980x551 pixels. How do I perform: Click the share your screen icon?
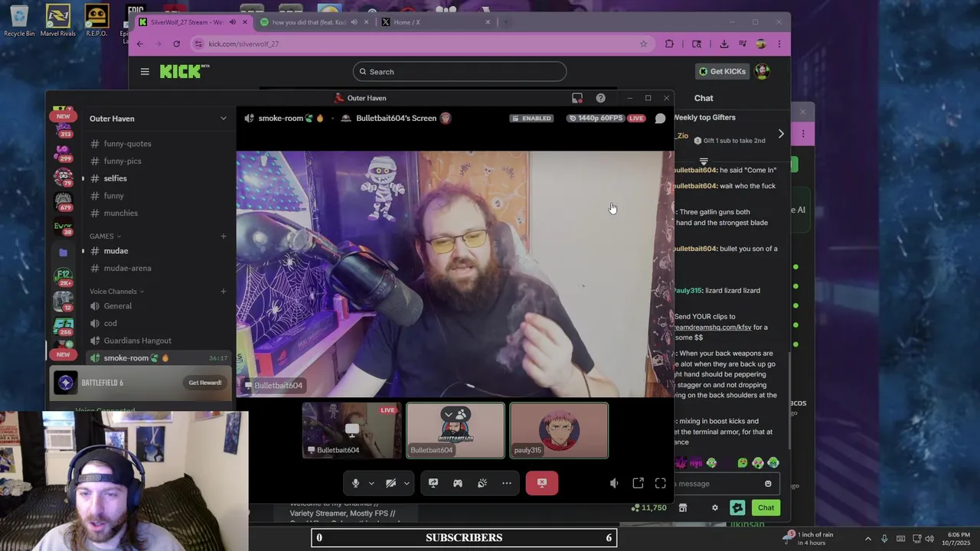[433, 483]
